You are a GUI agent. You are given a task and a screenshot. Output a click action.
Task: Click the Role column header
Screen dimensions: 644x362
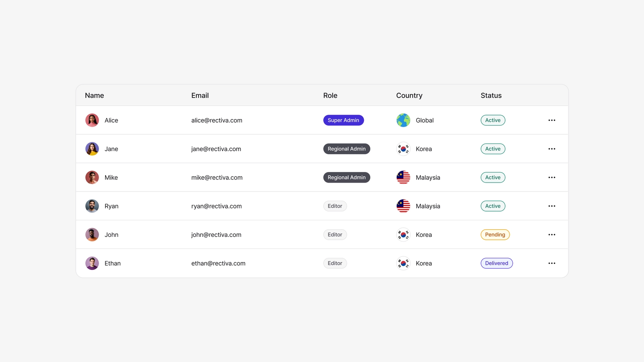(x=330, y=95)
